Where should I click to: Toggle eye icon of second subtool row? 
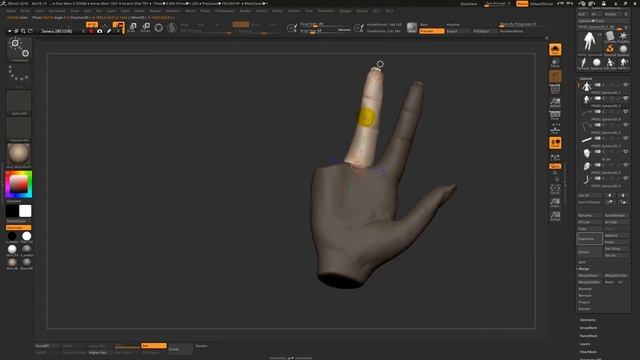(x=625, y=98)
